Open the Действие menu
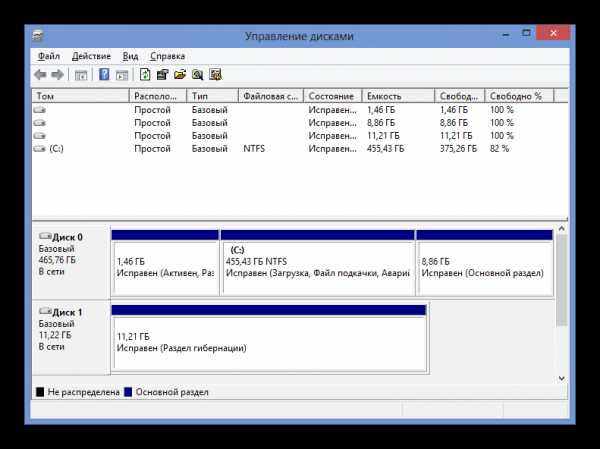Image resolution: width=600 pixels, height=449 pixels. coord(91,56)
